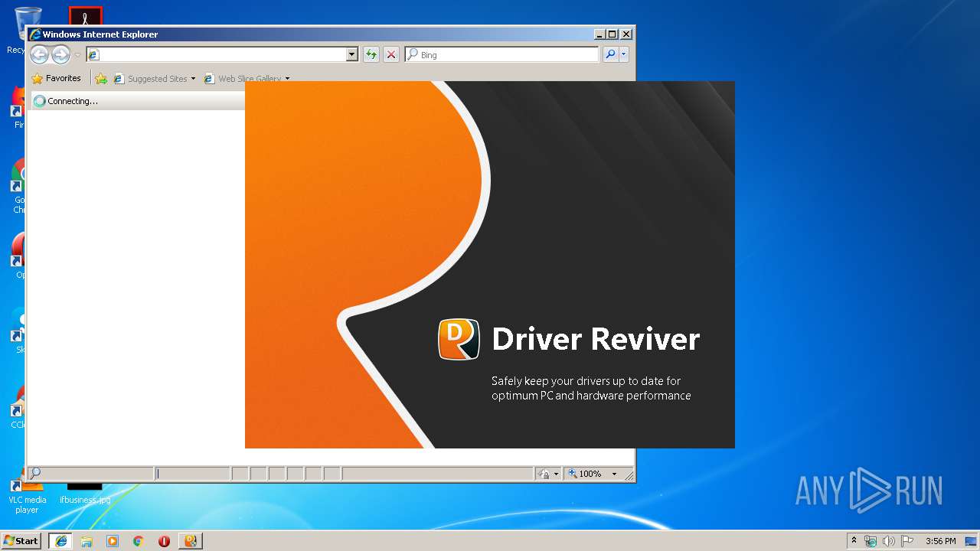Expand the address bar dropdown
Screen dimensions: 980x551
tap(352, 54)
